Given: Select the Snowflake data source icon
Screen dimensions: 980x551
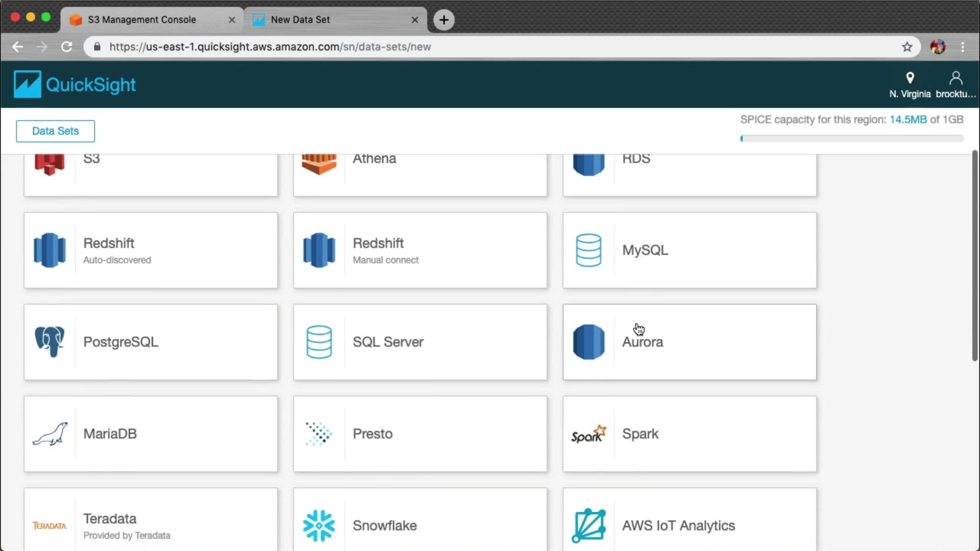Looking at the screenshot, I should tap(319, 525).
